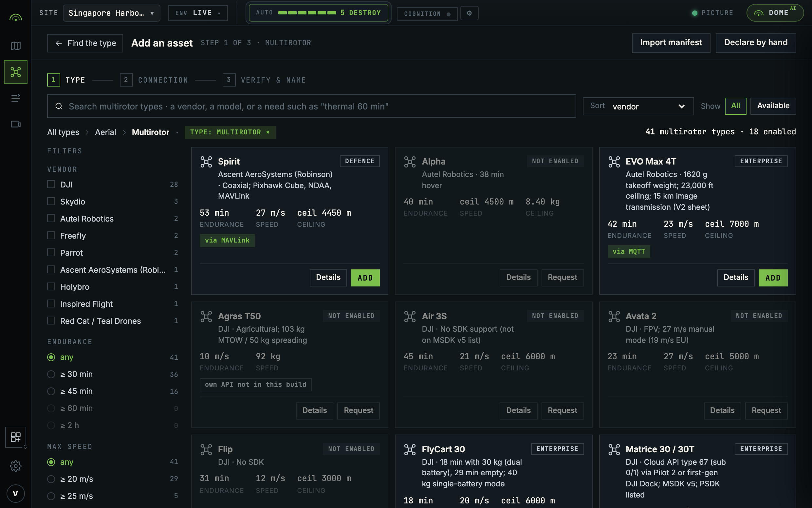The image size is (812, 508).
Task: Request the Avata 2 type
Action: point(766,411)
